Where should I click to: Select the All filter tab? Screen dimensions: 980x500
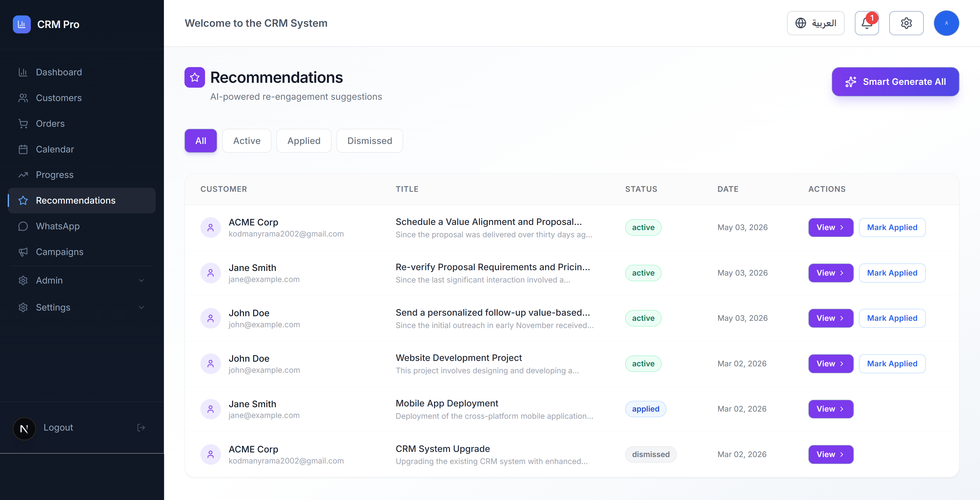point(201,141)
